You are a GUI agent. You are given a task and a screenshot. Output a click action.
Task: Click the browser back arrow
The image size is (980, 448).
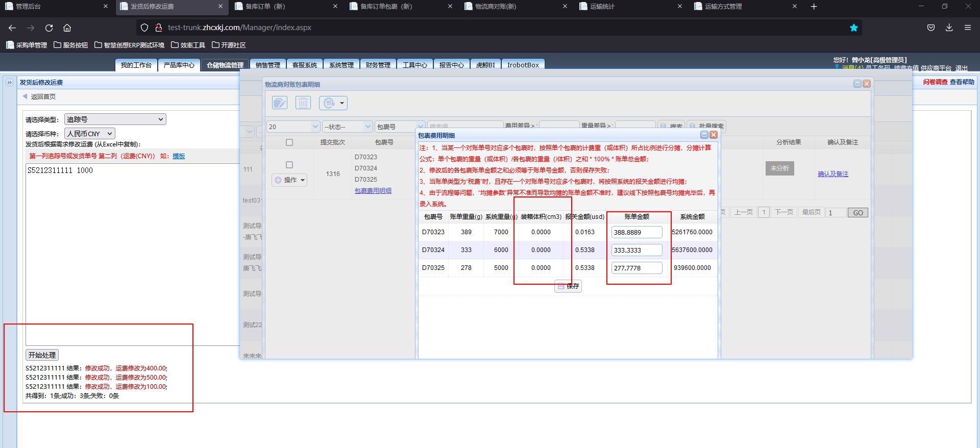(x=12, y=28)
